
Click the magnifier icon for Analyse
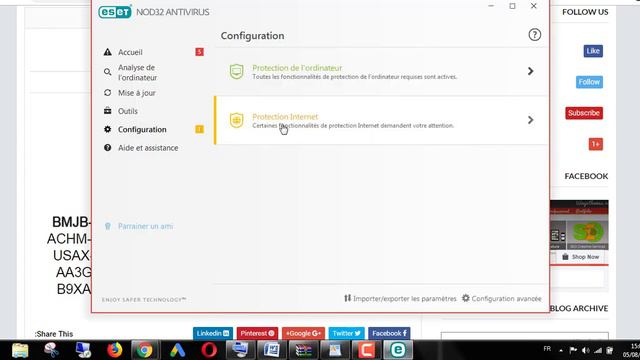coord(107,72)
